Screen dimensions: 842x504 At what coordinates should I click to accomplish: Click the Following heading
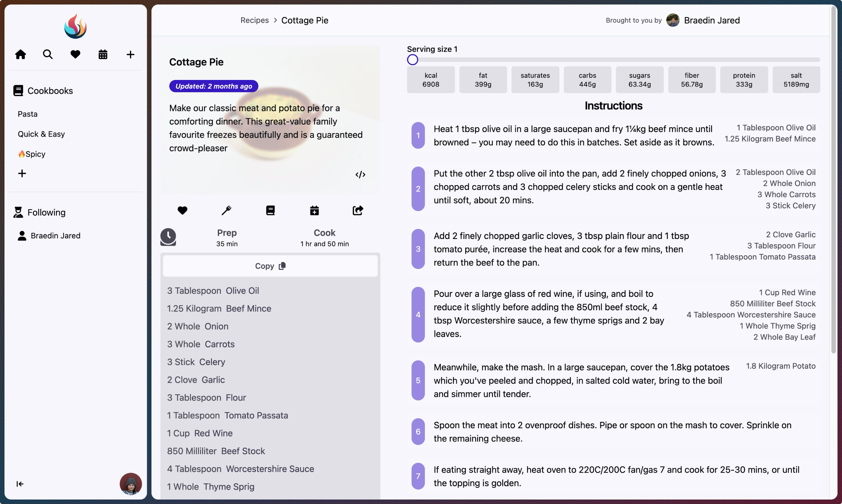(46, 212)
